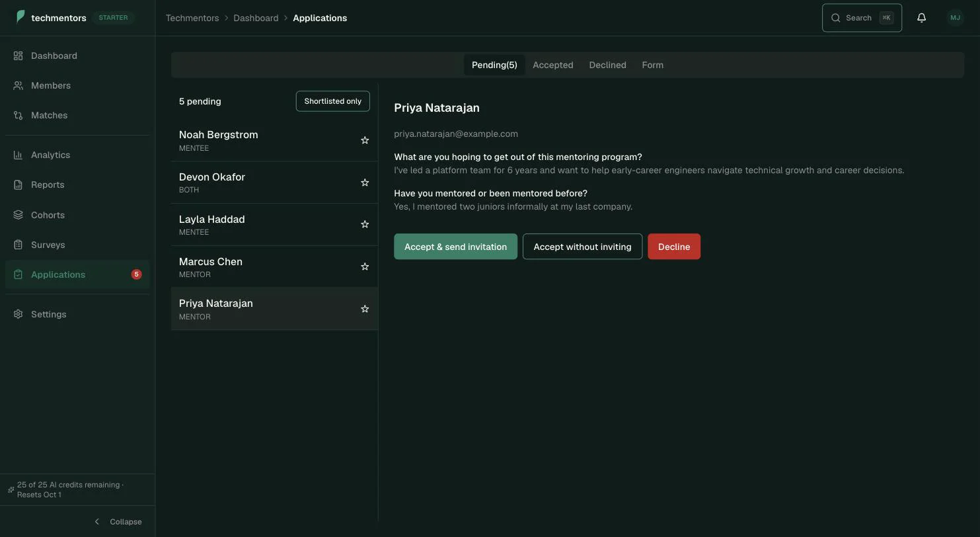Click Accept without inviting button

(x=582, y=247)
